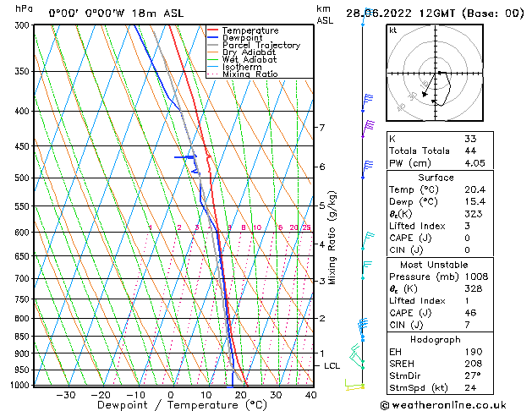Click the 7 km altitude tick

coord(321,128)
